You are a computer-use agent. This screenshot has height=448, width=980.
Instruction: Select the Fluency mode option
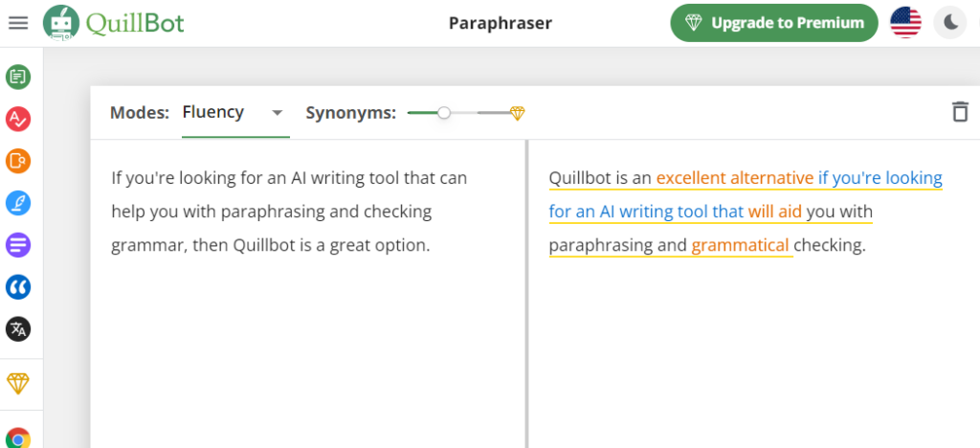tap(213, 112)
